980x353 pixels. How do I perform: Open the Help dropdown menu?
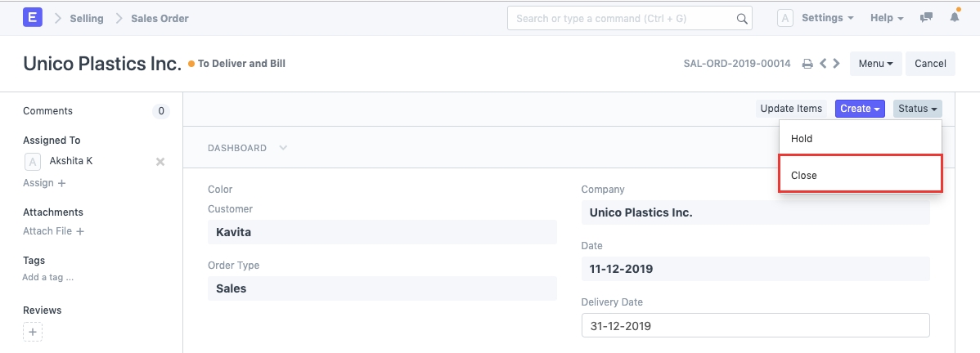coord(887,17)
